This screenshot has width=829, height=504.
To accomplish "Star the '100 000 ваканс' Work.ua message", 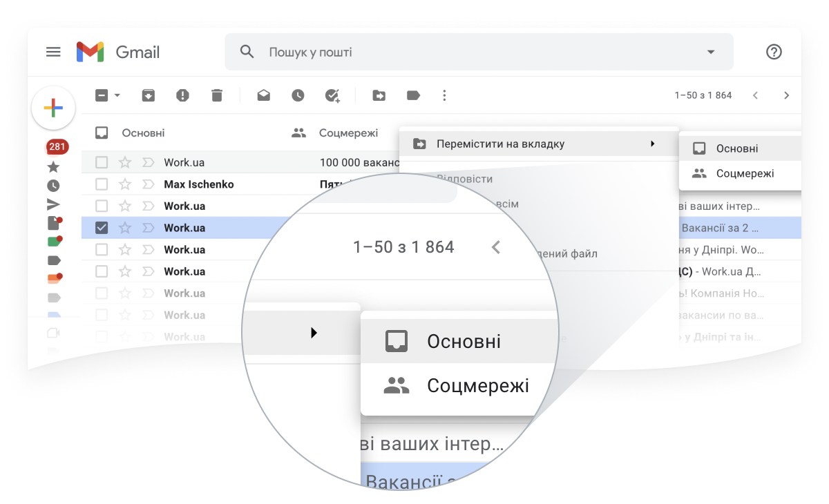I will pos(125,162).
